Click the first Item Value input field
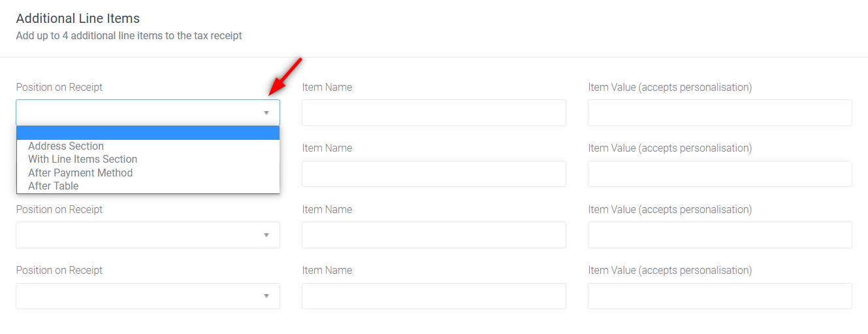Image resolution: width=868 pixels, height=334 pixels. coord(720,112)
